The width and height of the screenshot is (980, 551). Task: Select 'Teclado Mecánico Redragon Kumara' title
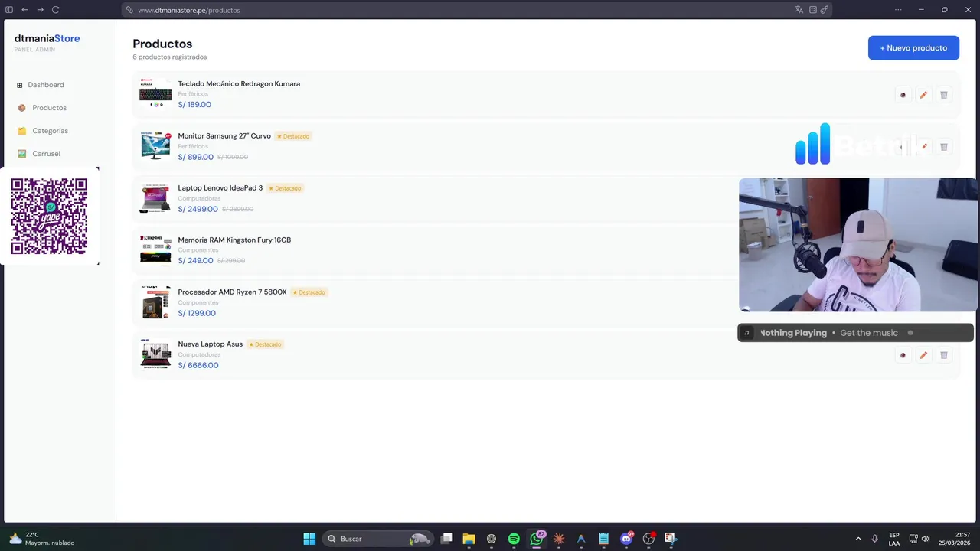click(239, 83)
